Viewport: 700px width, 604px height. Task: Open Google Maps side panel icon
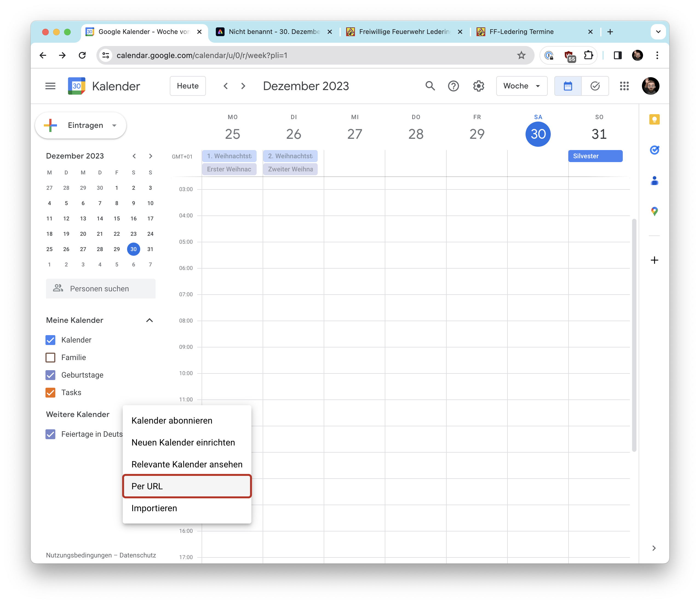(x=654, y=211)
